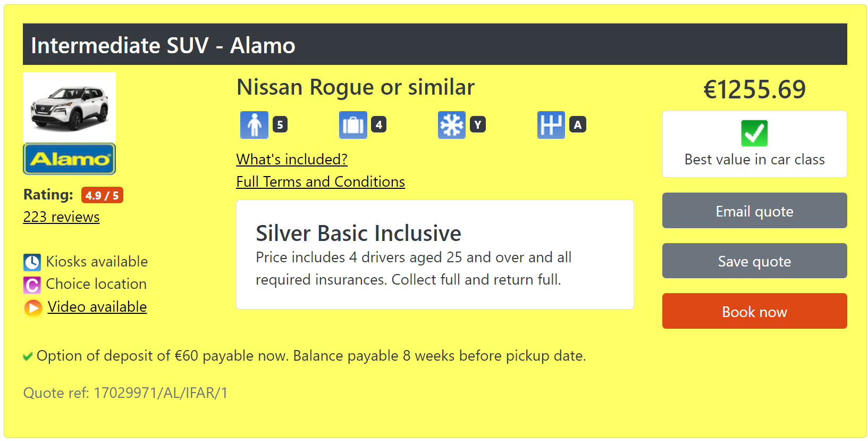Click the transmission gearbox icon
The image size is (868, 441).
pos(551,125)
